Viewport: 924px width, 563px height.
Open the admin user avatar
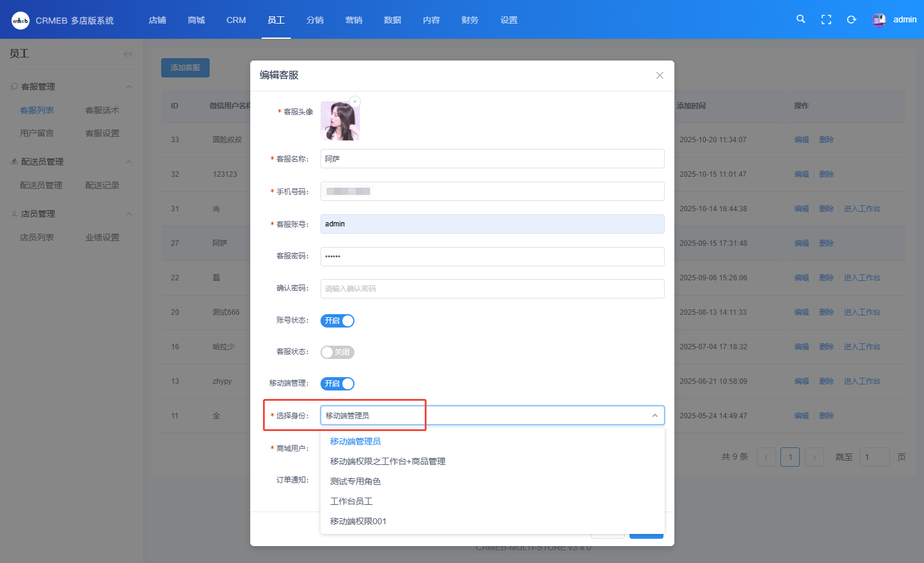(x=879, y=20)
